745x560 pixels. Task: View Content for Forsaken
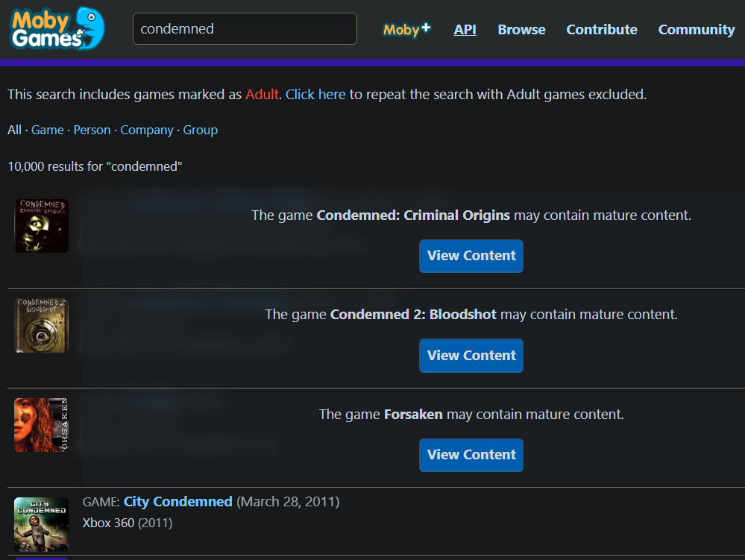(x=471, y=455)
